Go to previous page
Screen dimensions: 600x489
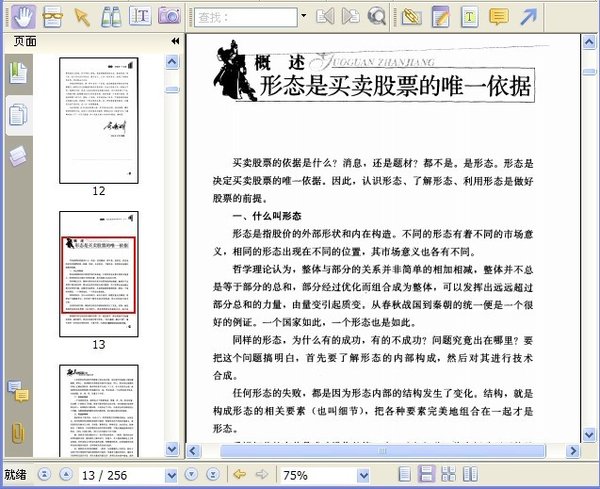tap(66, 474)
